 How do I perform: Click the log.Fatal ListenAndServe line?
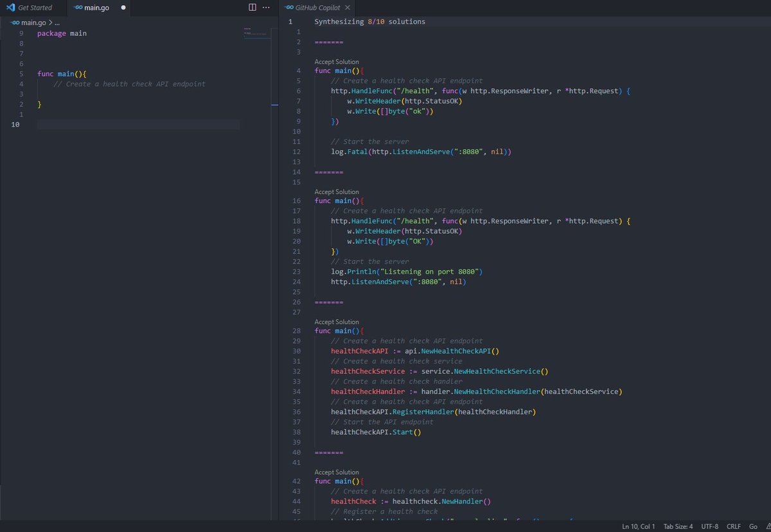[421, 152]
